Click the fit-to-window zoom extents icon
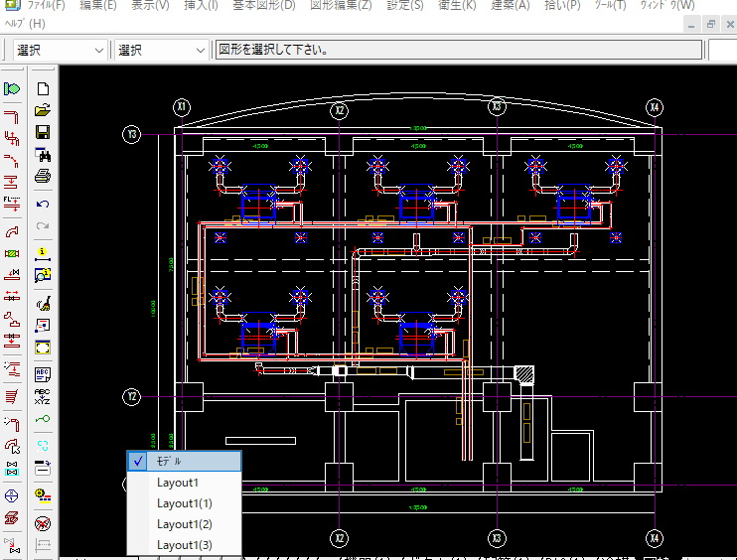This screenshot has width=737, height=560. [43, 348]
